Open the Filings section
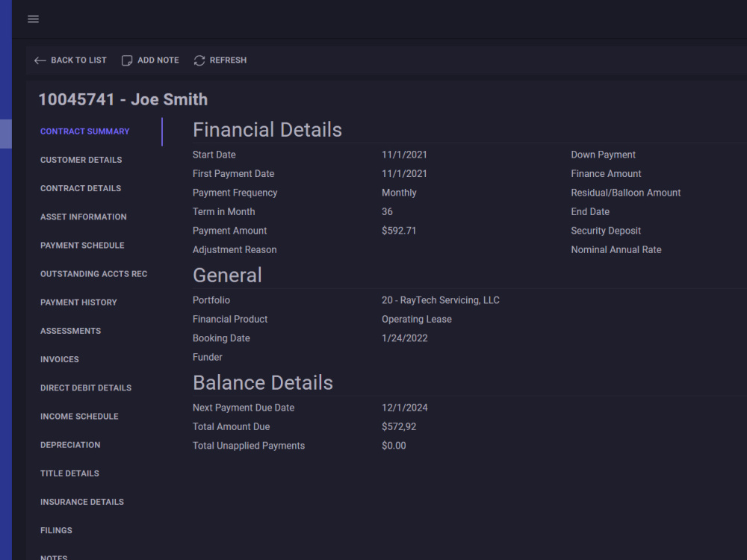This screenshot has height=560, width=747. pos(56,530)
